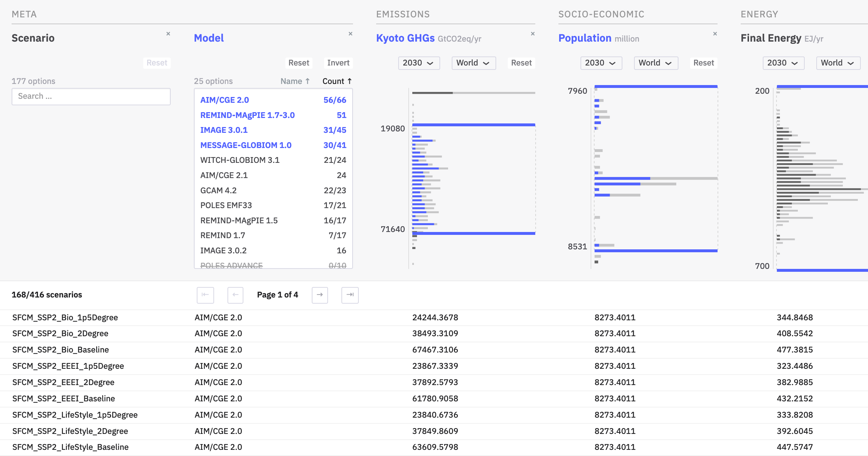
Task: Sort model options by Count
Action: pyautogui.click(x=337, y=81)
